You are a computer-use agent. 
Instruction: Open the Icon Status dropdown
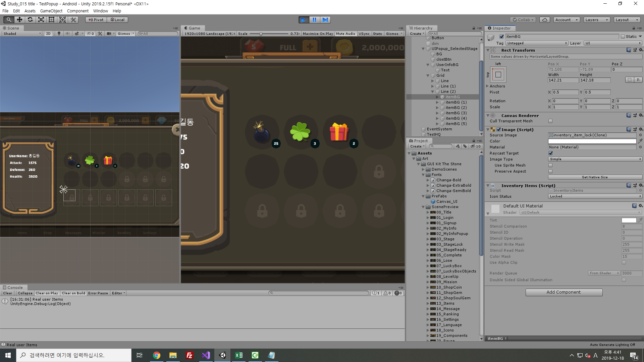coord(595,196)
